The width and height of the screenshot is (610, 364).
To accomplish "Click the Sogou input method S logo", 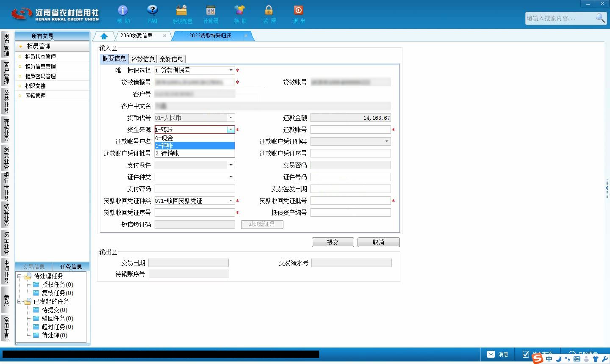I will tap(538, 358).
